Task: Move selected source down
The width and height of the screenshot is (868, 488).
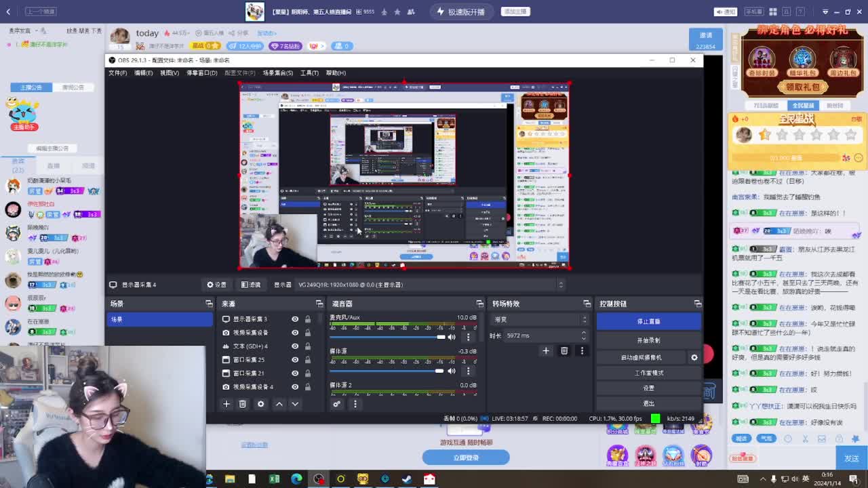Action: (x=295, y=404)
